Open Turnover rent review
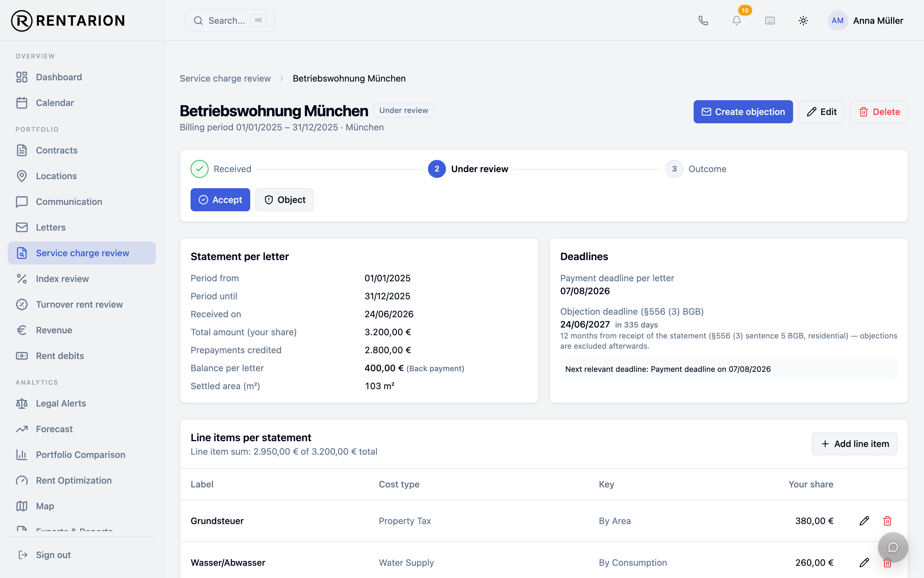This screenshot has width=924, height=578. (82, 304)
